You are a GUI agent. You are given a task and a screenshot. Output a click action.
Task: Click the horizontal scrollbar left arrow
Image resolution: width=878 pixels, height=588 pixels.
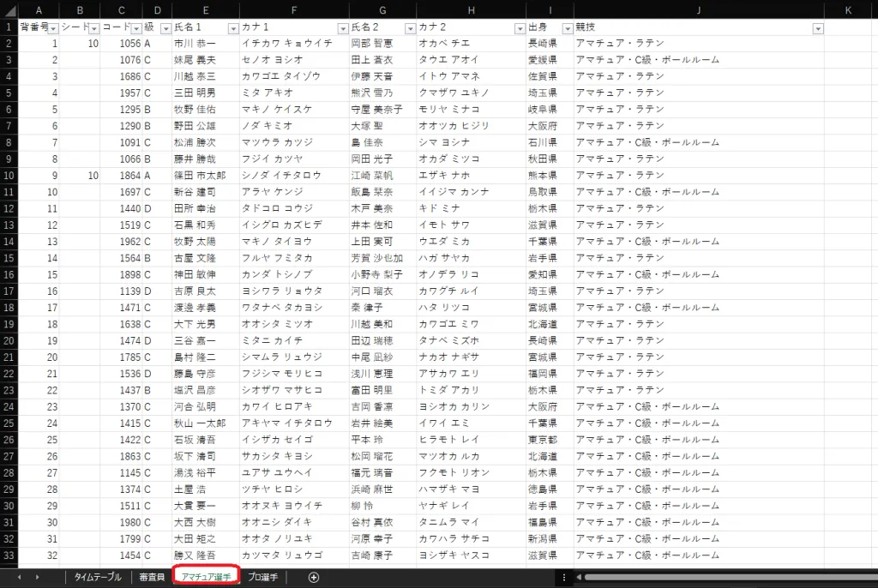579,577
